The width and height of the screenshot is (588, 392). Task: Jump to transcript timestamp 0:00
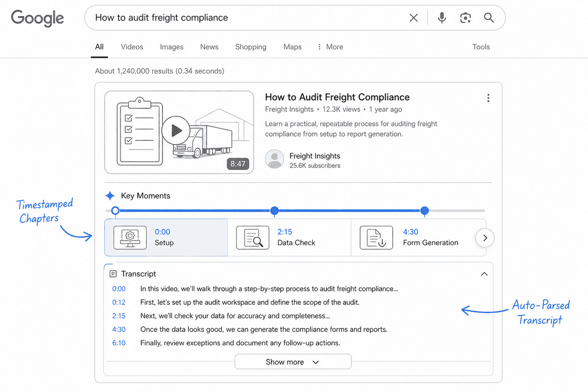pyautogui.click(x=119, y=289)
